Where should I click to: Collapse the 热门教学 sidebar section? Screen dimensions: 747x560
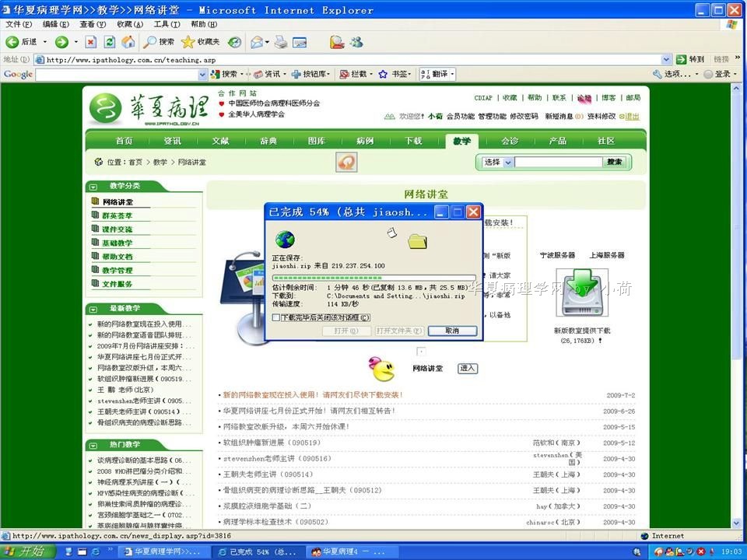93,445
